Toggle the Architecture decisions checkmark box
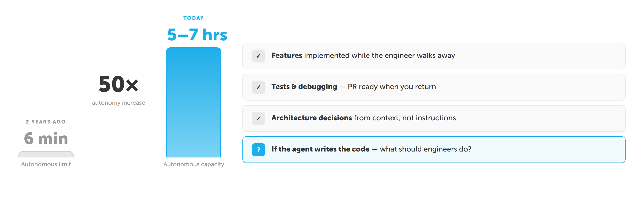 pos(258,118)
